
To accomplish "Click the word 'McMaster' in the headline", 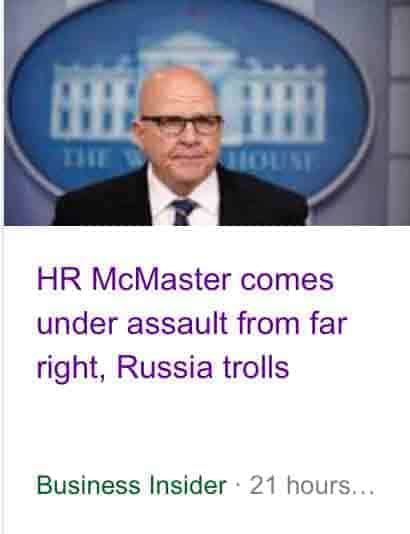I will (x=161, y=280).
